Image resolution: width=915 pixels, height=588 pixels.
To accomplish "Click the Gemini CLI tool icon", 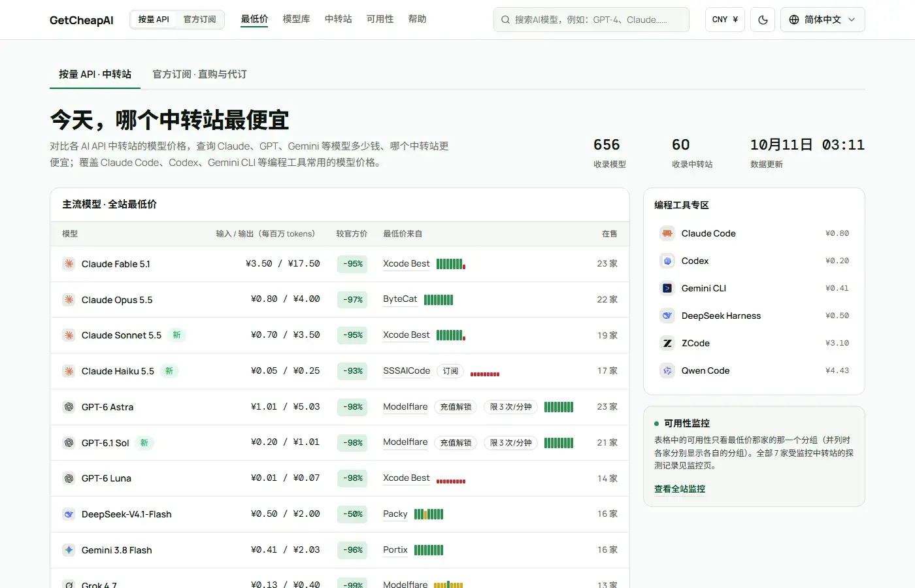I will click(x=667, y=288).
